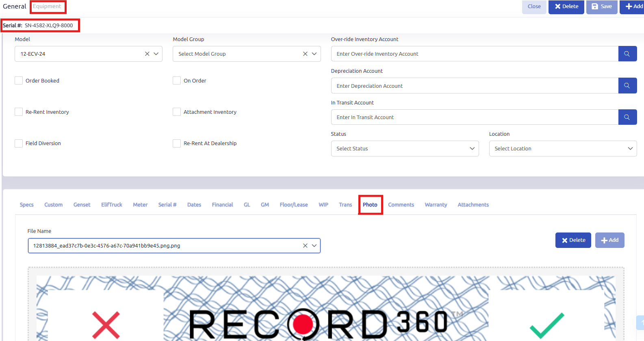Click the Equipment header tab
The image size is (644, 341).
coord(47,7)
